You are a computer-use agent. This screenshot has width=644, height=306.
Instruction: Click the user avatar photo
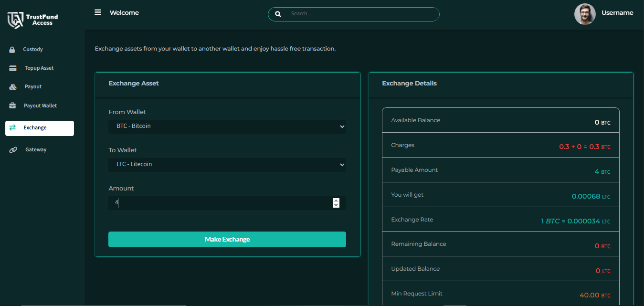[x=585, y=14]
